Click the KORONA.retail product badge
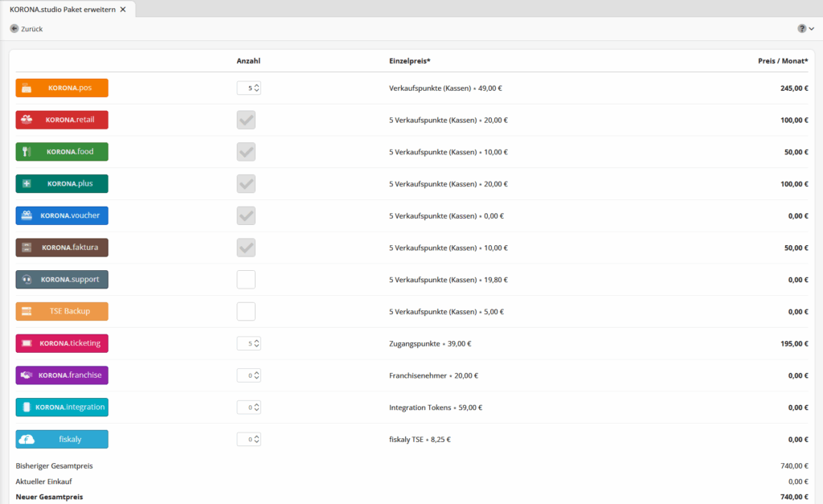Image resolution: width=823 pixels, height=504 pixels. point(62,120)
